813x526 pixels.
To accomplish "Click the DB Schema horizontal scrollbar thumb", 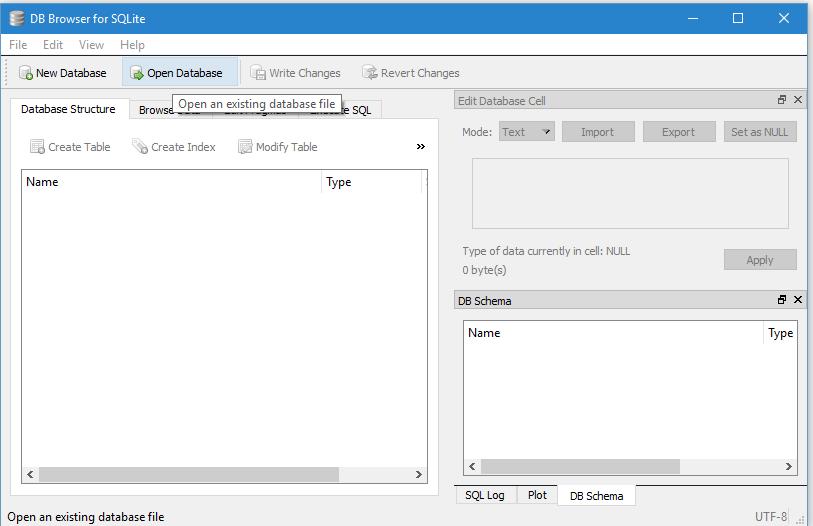I will click(580, 466).
